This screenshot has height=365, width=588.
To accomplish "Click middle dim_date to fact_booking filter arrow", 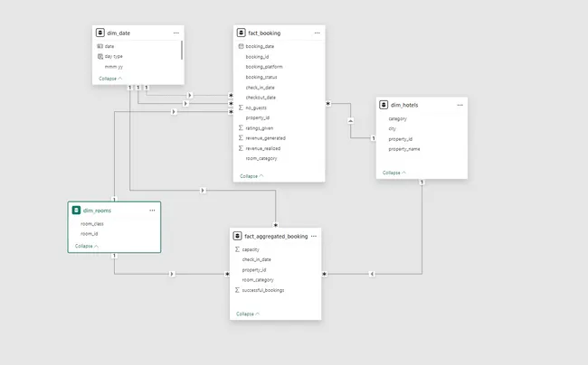I will [x=185, y=103].
